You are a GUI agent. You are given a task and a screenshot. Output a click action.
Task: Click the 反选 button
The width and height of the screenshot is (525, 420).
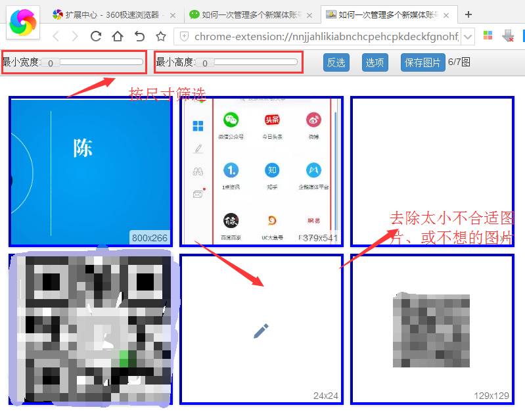[336, 62]
